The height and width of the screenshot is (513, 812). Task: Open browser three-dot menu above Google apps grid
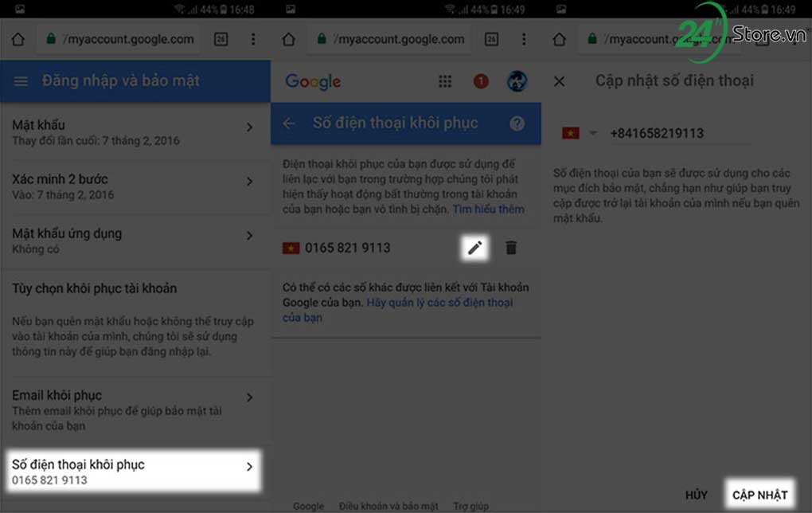tap(524, 39)
